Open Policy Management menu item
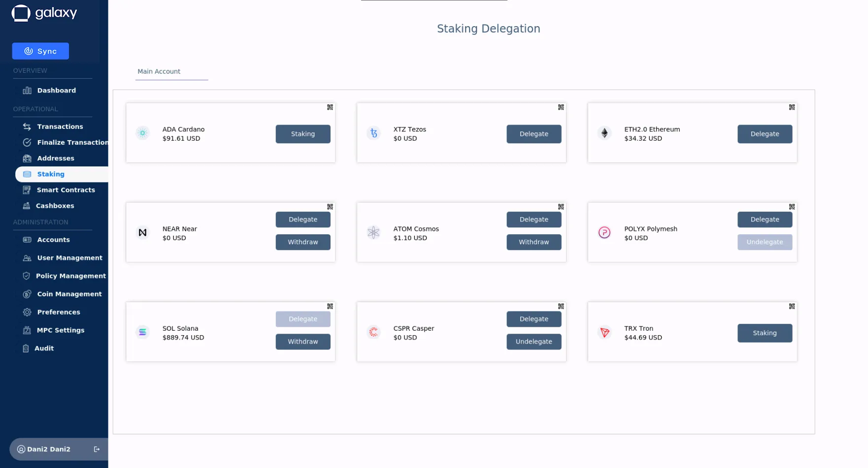This screenshot has height=468, width=868. click(x=64, y=276)
